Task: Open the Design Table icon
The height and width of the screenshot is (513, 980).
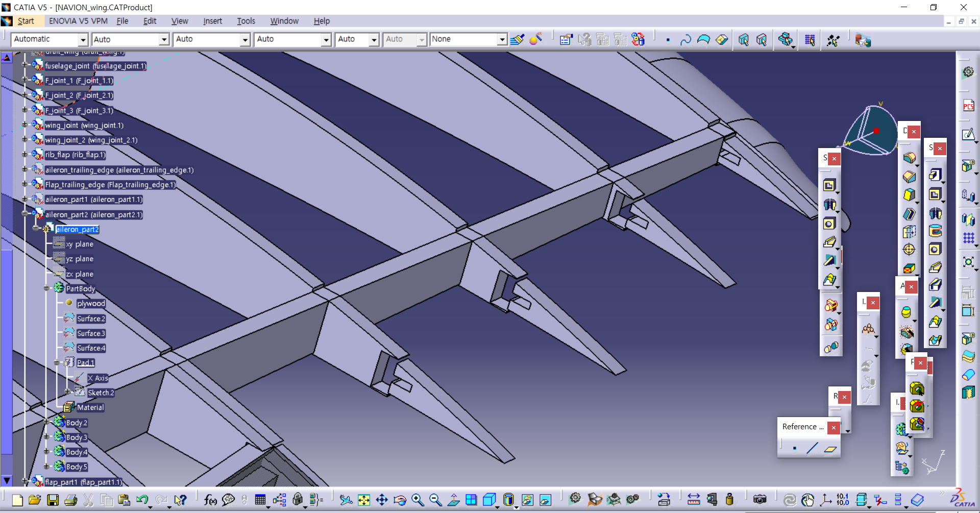Action: 260,500
